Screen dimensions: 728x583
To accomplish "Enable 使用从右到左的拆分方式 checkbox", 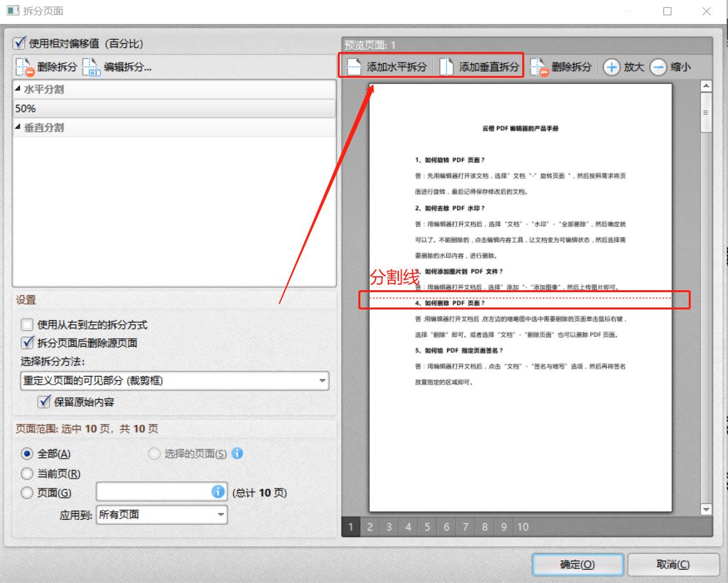I will (27, 324).
